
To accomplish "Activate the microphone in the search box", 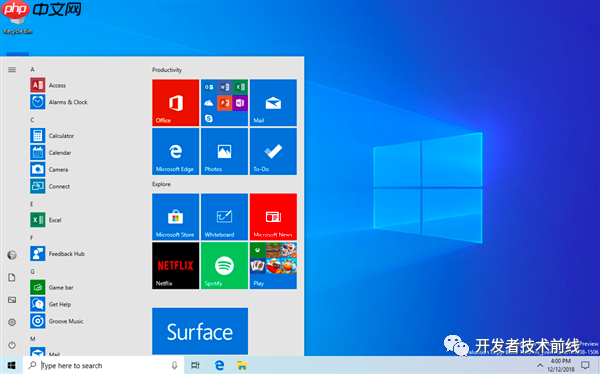I will coord(174,365).
